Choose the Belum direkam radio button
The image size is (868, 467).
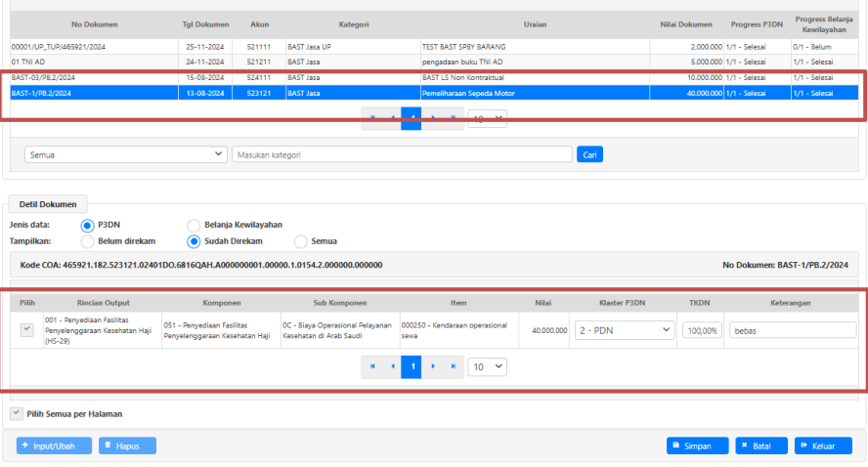pyautogui.click(x=88, y=241)
